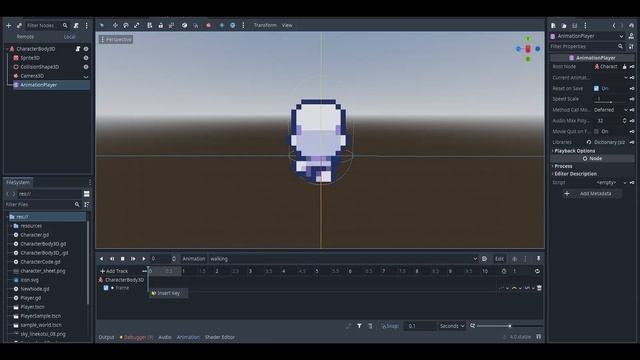Open viewport toolbar three-dots options
Image resolution: width=640 pixels, height=360 pixels.
point(243,25)
